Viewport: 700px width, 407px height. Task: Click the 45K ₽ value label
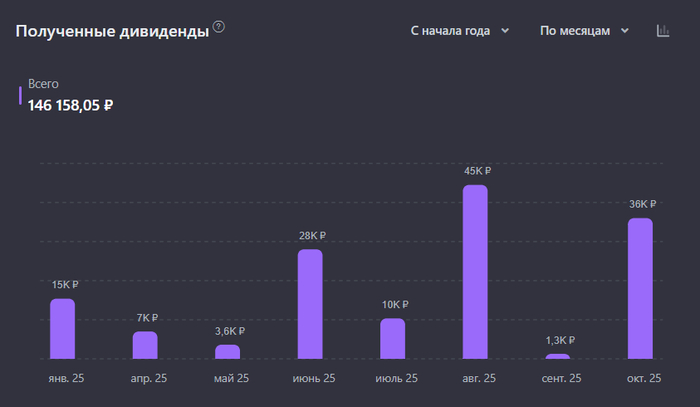(477, 171)
